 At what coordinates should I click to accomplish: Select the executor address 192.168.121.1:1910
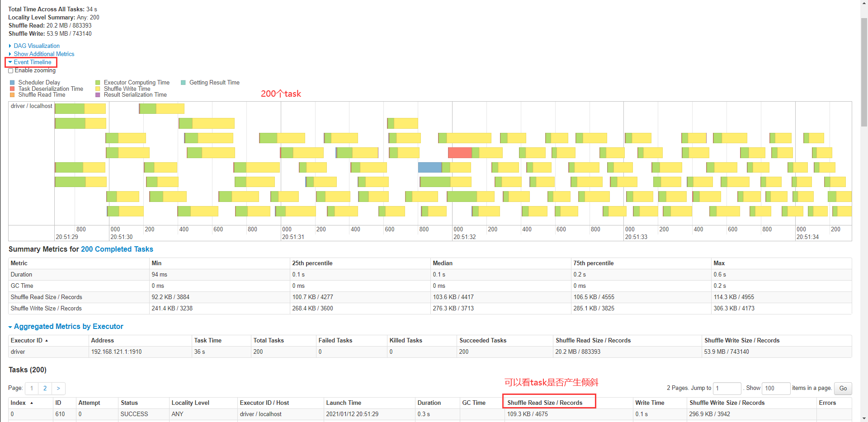pos(116,352)
